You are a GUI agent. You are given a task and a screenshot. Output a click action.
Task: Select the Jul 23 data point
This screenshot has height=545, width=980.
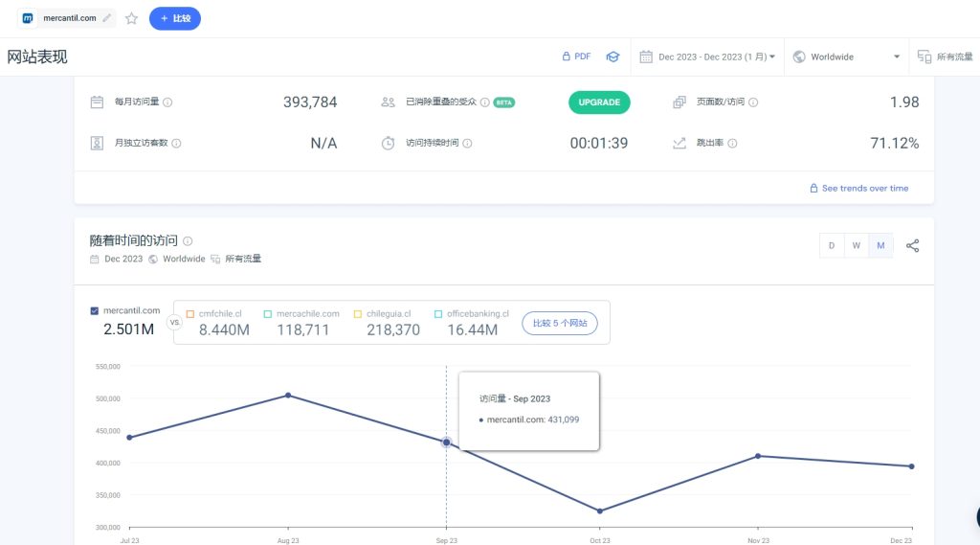point(129,438)
